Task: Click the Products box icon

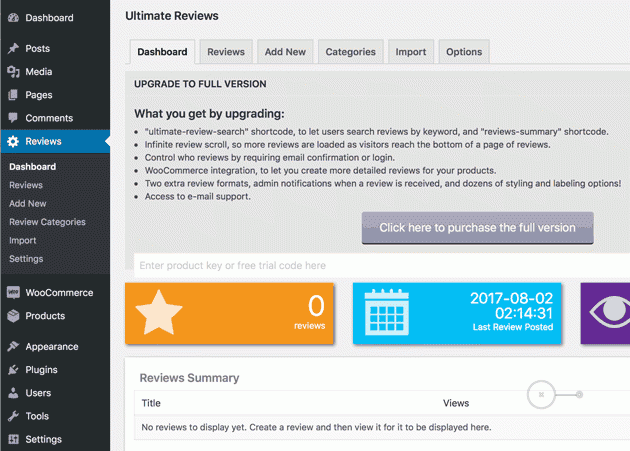Action: (13, 316)
